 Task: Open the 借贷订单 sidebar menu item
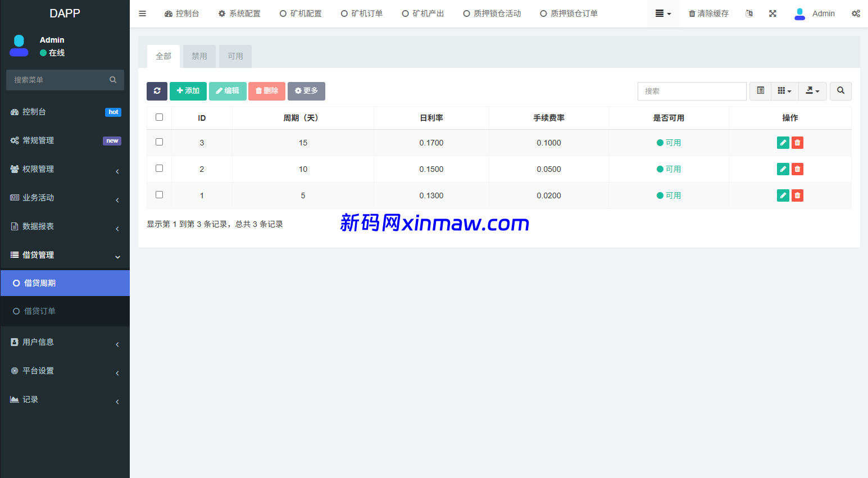click(40, 311)
